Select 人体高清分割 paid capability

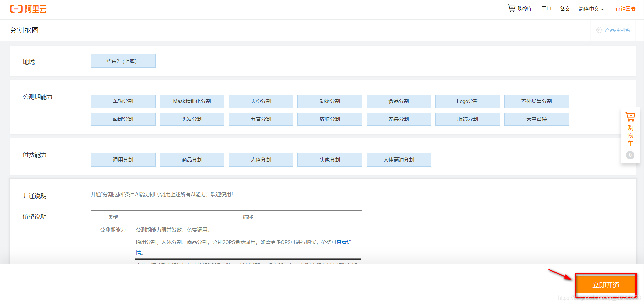tap(399, 160)
